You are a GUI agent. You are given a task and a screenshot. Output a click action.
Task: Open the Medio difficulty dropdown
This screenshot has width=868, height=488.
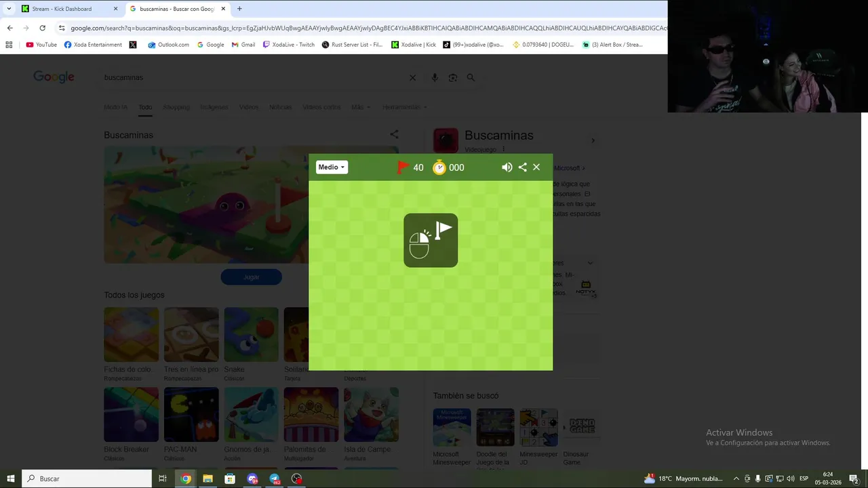[x=332, y=167]
